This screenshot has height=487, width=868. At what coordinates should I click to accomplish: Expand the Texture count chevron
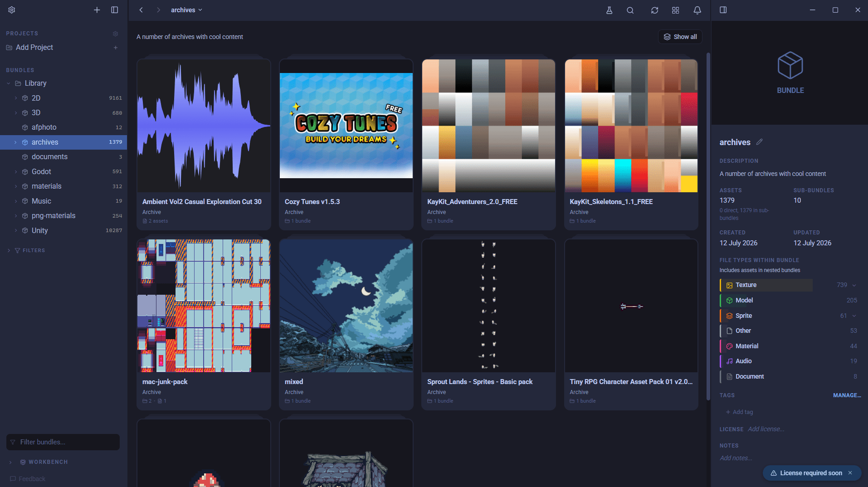(x=854, y=285)
